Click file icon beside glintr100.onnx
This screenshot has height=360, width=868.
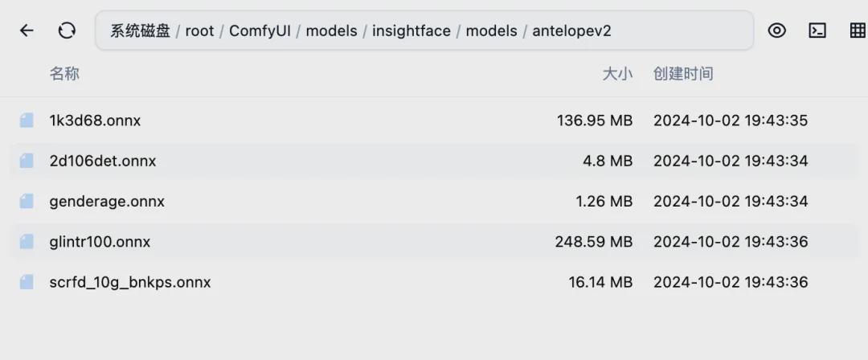click(27, 242)
